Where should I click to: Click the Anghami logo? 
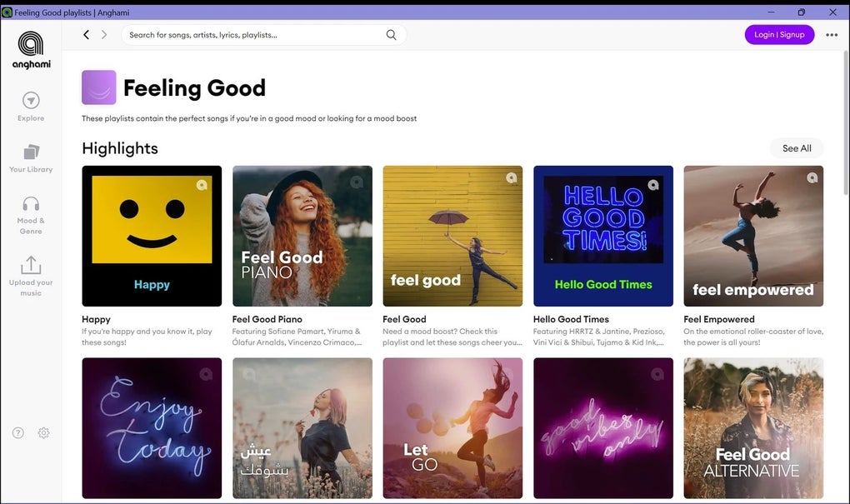[x=30, y=43]
